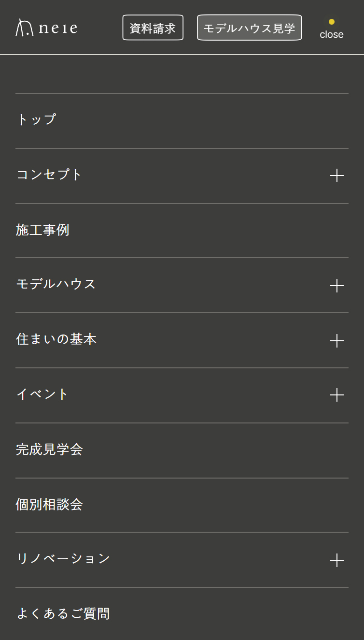This screenshot has width=364, height=640.
Task: Select 完成見学会 from the menu
Action: [x=50, y=450]
